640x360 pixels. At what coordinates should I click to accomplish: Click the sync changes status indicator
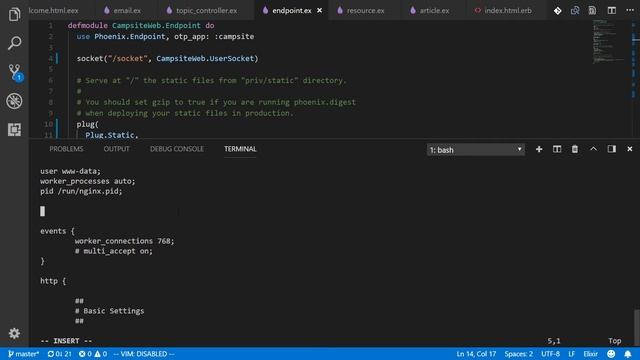59,354
